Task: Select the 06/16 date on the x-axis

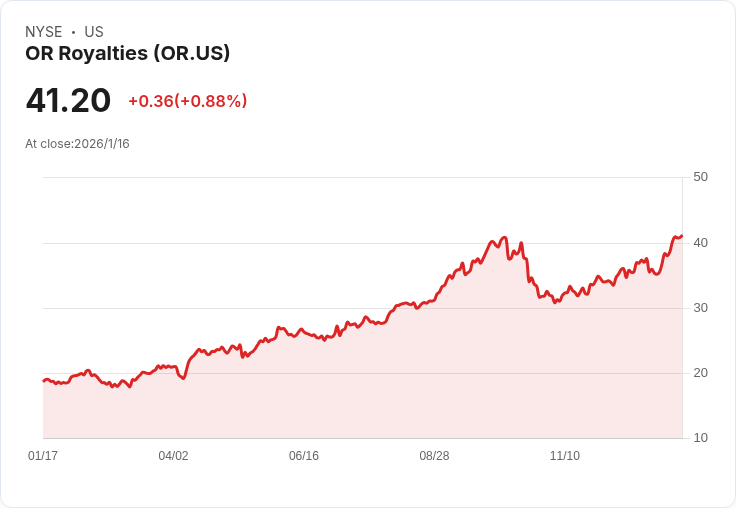Action: tap(304, 456)
